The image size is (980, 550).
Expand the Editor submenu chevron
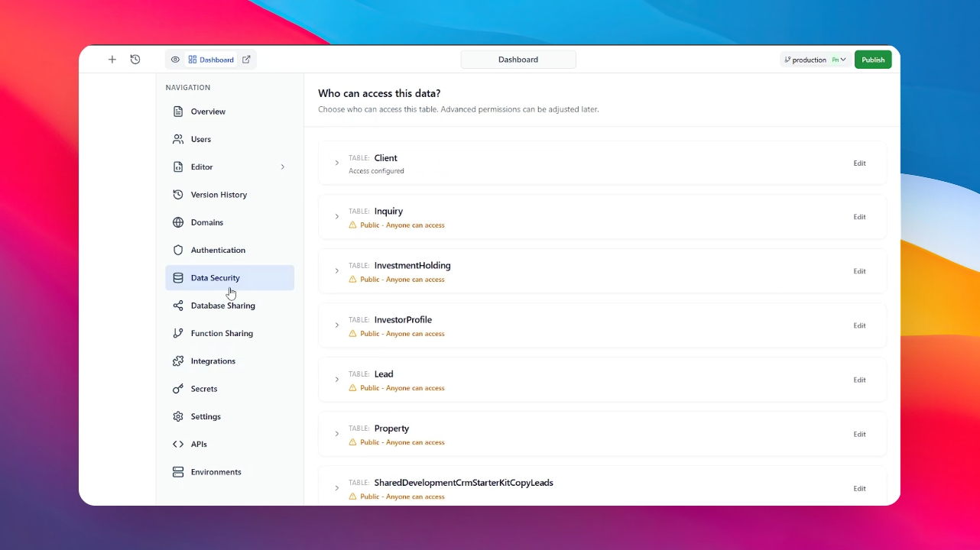(283, 167)
